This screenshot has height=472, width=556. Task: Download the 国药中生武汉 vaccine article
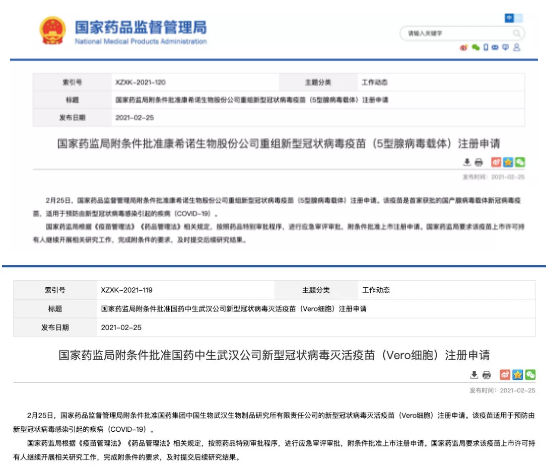coord(474,375)
